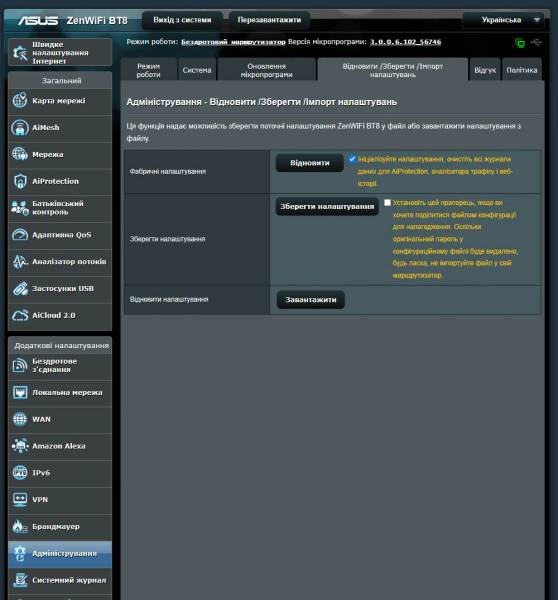Click Зберегти налаштування button
Viewport: 558px width, 600px height.
click(x=327, y=207)
